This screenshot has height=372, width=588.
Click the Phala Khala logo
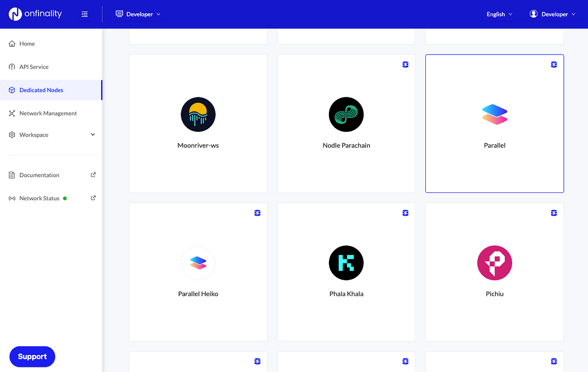click(x=346, y=263)
